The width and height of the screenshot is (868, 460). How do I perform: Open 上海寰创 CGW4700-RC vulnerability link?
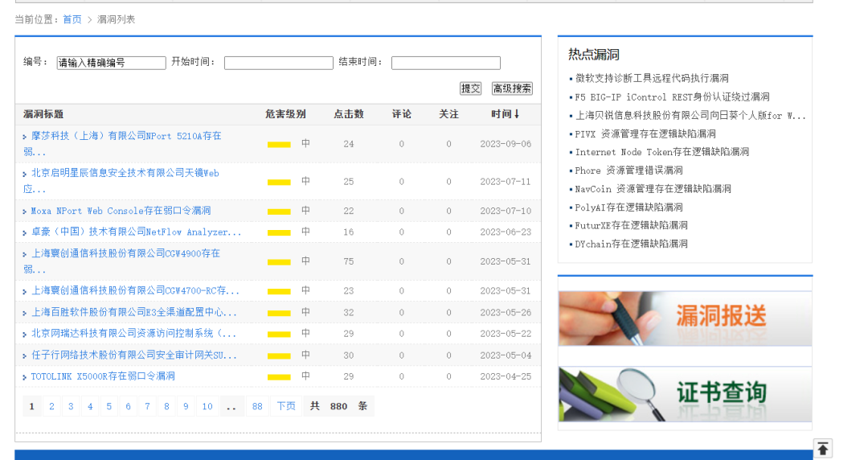pyautogui.click(x=135, y=290)
